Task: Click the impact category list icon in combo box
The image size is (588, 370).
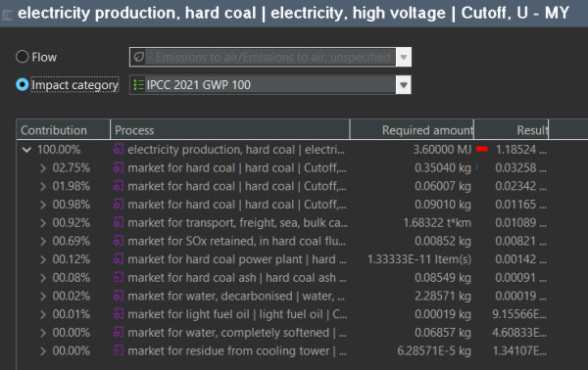Action: 138,85
